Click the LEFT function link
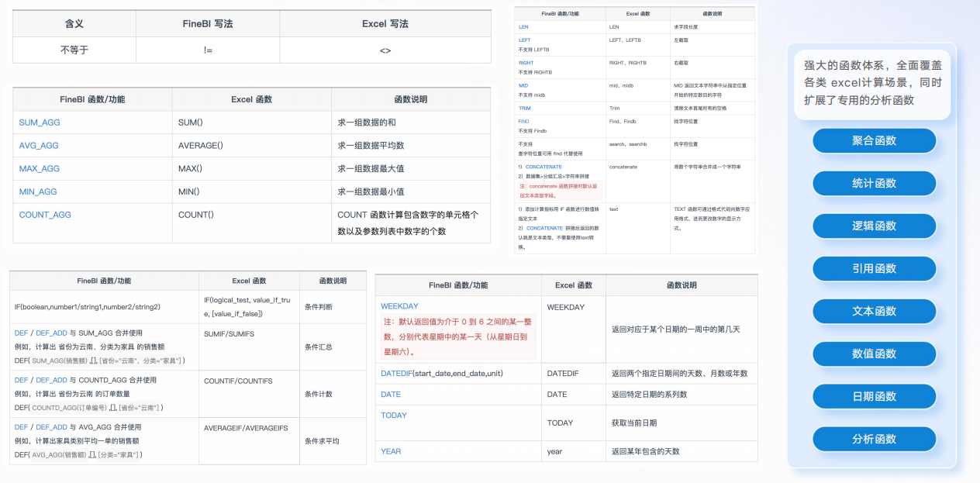The width and height of the screenshot is (980, 483). 524,40
